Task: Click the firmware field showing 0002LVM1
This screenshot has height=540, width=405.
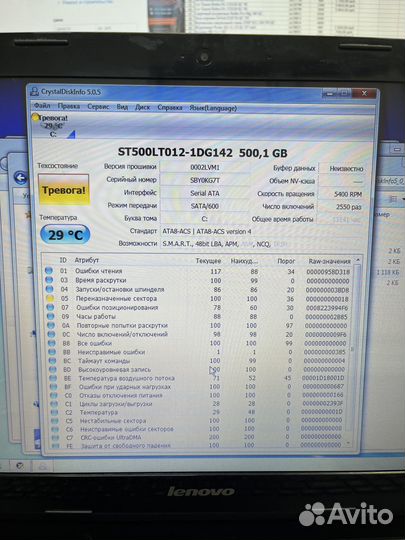Action: point(205,167)
